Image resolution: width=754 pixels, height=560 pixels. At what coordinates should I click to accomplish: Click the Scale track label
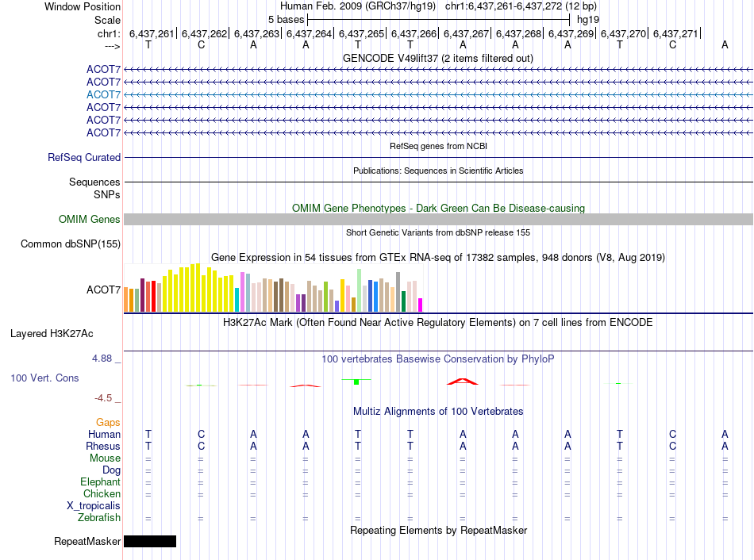(x=107, y=20)
